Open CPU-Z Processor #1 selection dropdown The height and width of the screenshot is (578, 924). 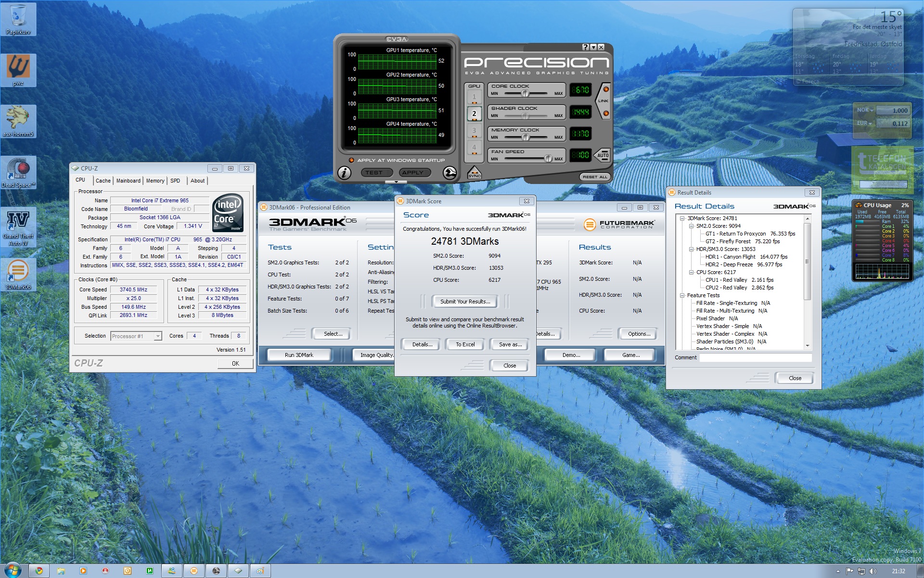point(136,336)
